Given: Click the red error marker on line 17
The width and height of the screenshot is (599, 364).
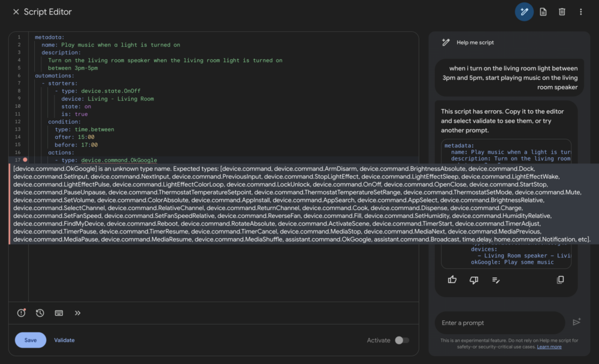Looking at the screenshot, I should point(23,160).
